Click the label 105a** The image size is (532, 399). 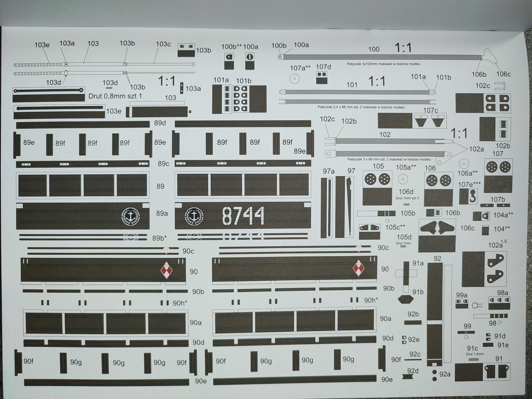coord(406,167)
